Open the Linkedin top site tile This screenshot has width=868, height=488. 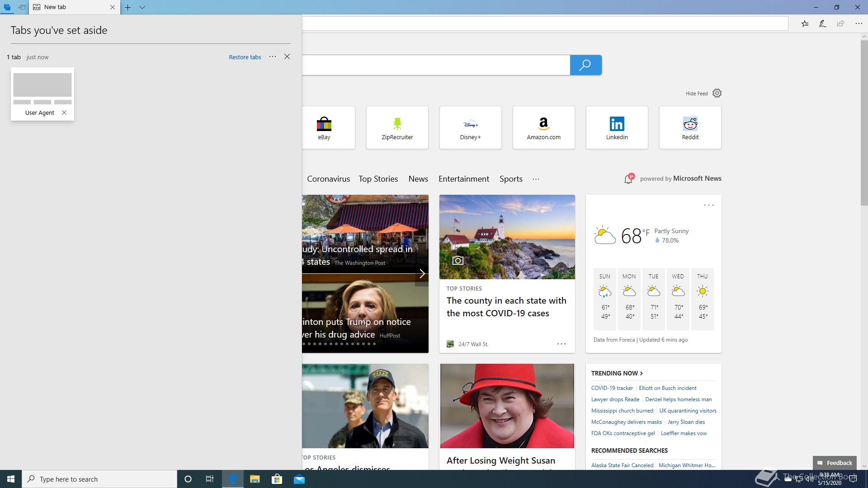click(x=617, y=127)
